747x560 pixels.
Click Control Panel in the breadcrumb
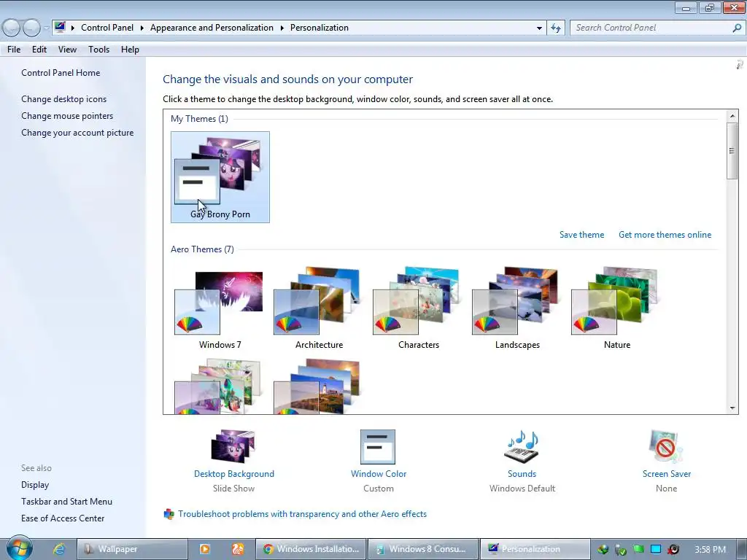(107, 28)
